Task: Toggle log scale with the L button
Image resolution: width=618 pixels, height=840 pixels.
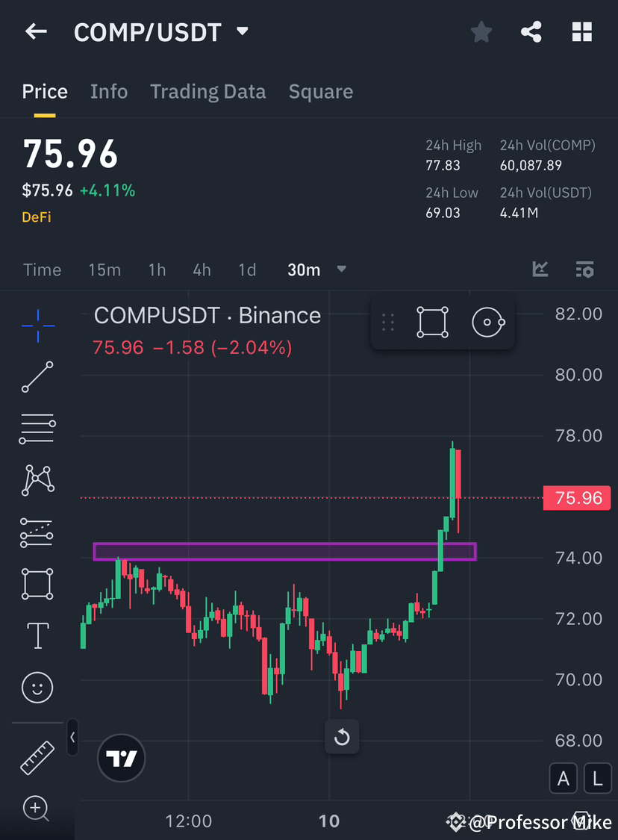Action: click(598, 778)
